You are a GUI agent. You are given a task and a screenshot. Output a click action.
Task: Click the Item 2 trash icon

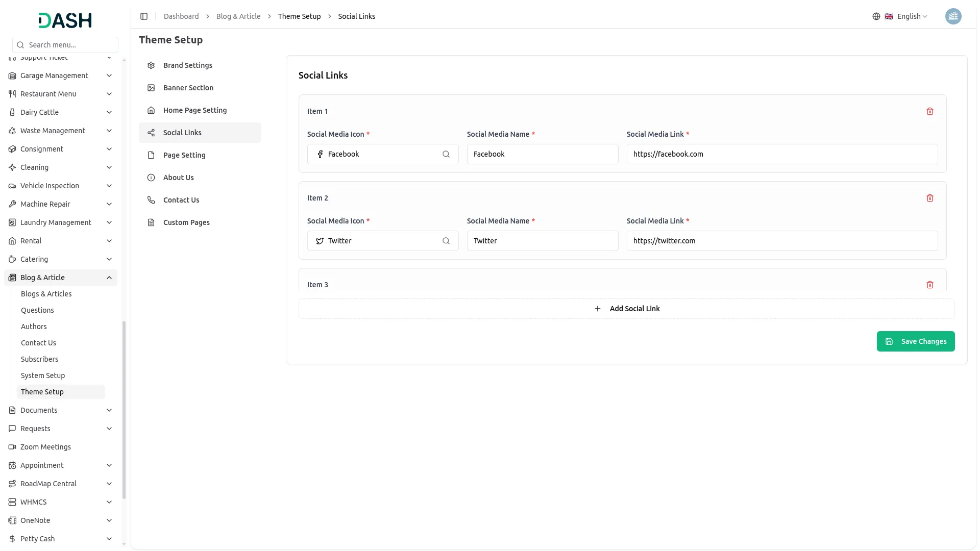[929, 198]
